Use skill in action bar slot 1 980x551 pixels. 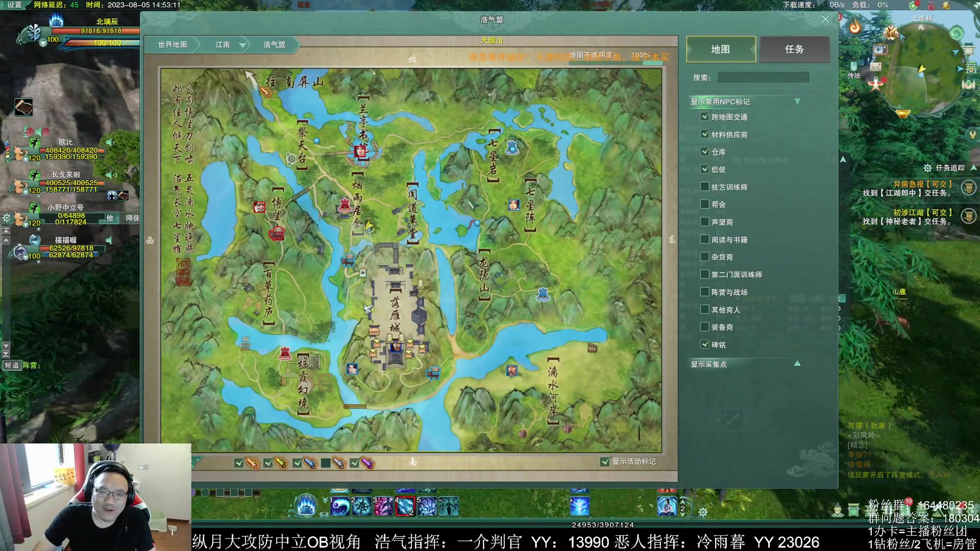tap(340, 507)
